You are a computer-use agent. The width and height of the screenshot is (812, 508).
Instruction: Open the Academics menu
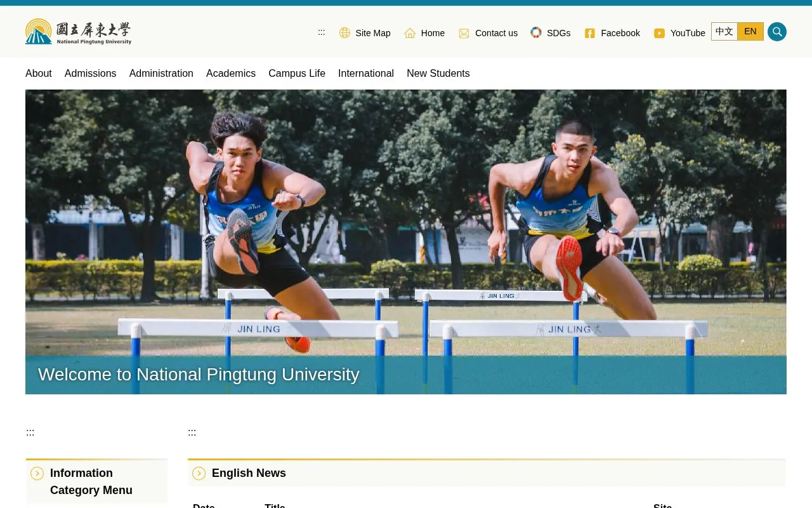[231, 74]
